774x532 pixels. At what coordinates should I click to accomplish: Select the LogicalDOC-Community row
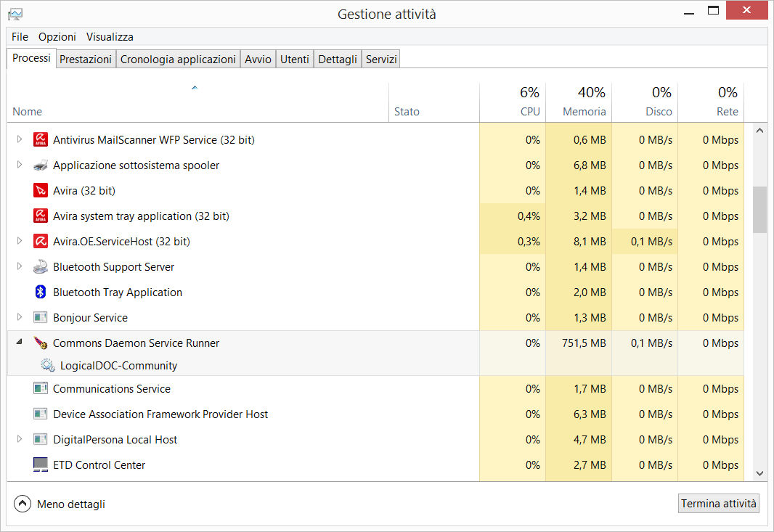[375, 365]
